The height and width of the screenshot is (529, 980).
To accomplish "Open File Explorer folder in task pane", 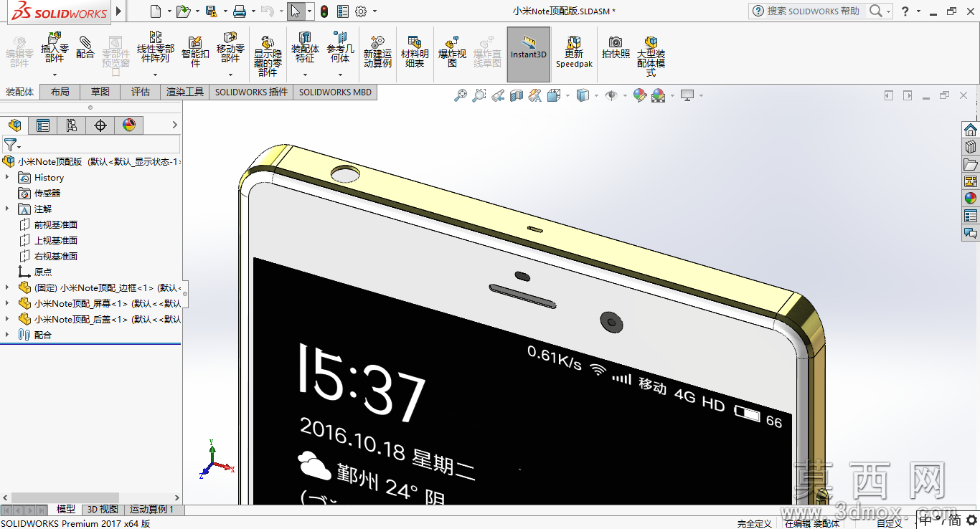I will (971, 164).
